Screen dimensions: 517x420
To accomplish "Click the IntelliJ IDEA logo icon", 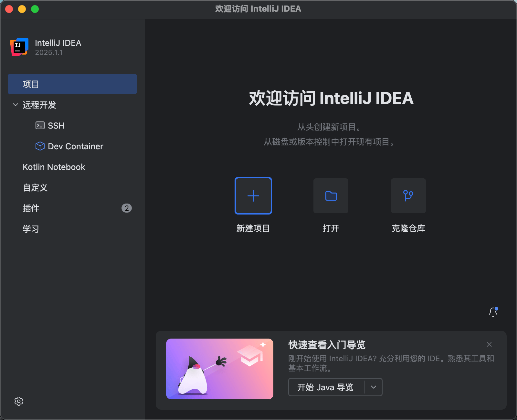I will click(x=19, y=47).
